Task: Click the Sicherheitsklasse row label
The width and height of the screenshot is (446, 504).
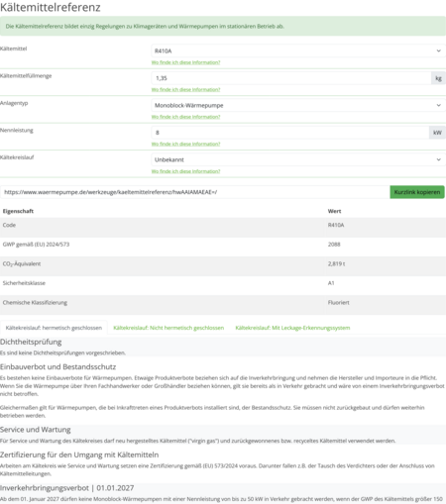Action: (24, 283)
